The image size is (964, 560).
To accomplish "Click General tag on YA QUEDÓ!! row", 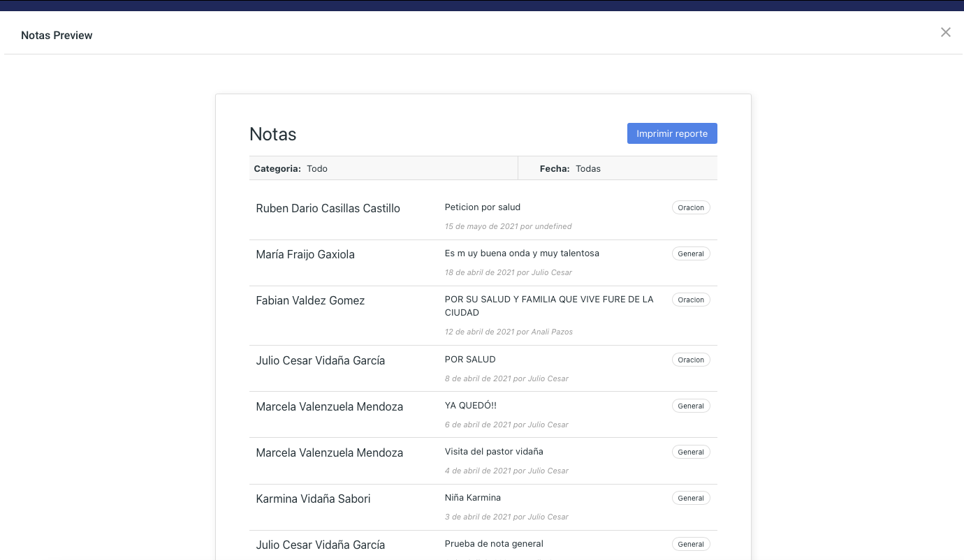I will click(691, 406).
